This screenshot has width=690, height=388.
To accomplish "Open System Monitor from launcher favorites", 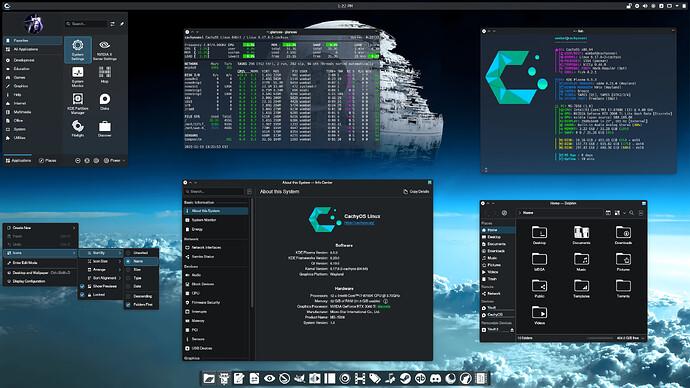I will [x=77, y=77].
